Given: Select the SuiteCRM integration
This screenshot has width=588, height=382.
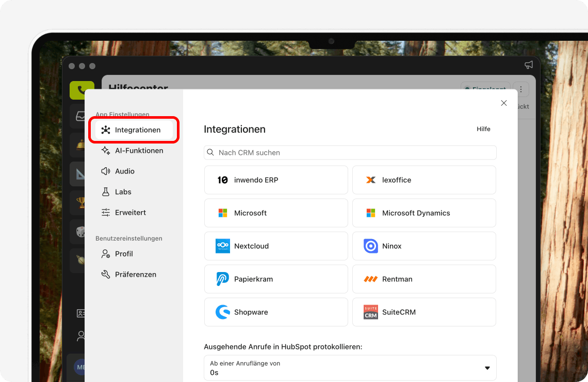Looking at the screenshot, I should [x=424, y=312].
